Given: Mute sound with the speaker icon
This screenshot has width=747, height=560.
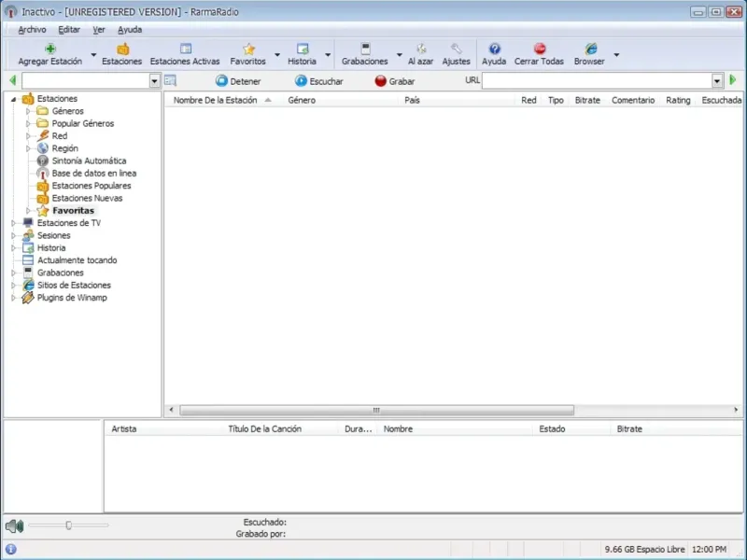Looking at the screenshot, I should [14, 526].
